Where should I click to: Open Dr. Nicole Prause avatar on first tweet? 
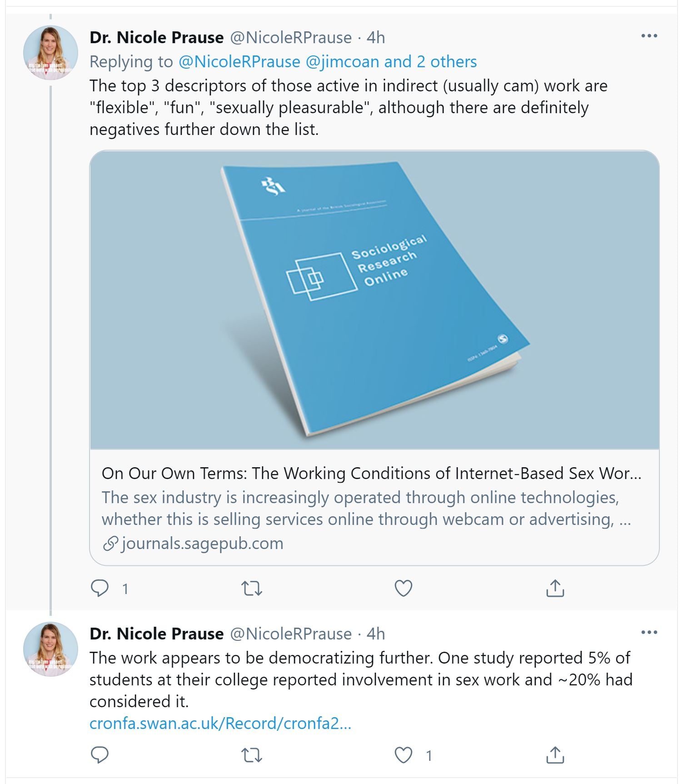(50, 53)
